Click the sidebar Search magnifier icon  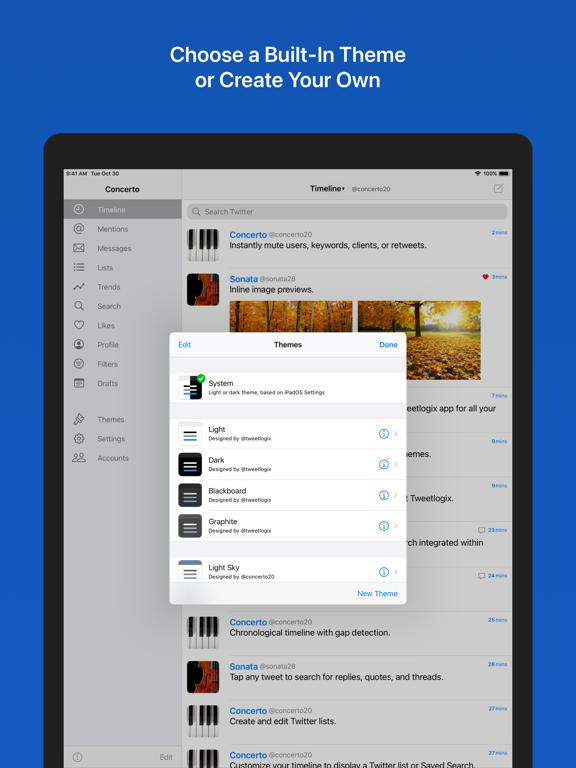click(x=79, y=306)
